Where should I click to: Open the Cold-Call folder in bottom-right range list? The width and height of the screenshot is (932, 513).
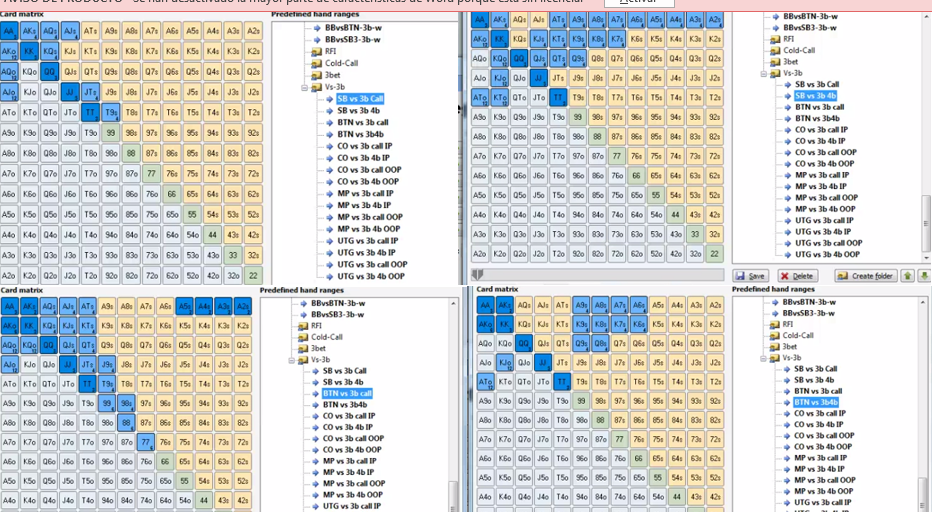tap(798, 336)
